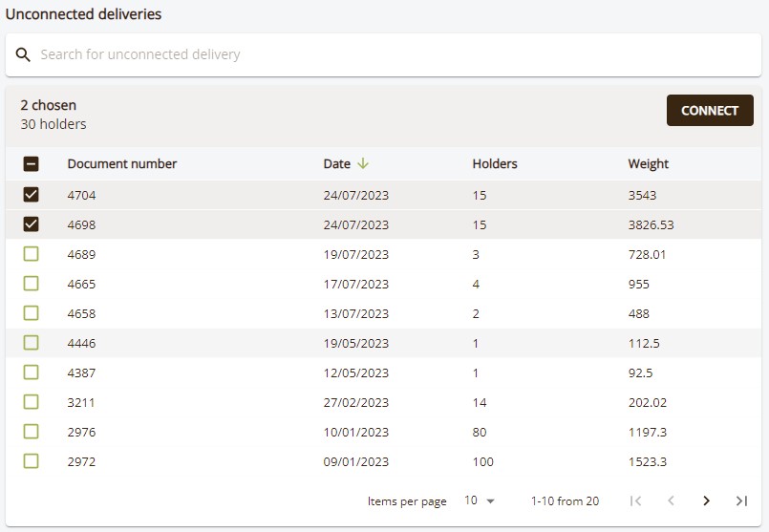769x532 pixels.
Task: Sort by Weight column header
Action: point(649,163)
